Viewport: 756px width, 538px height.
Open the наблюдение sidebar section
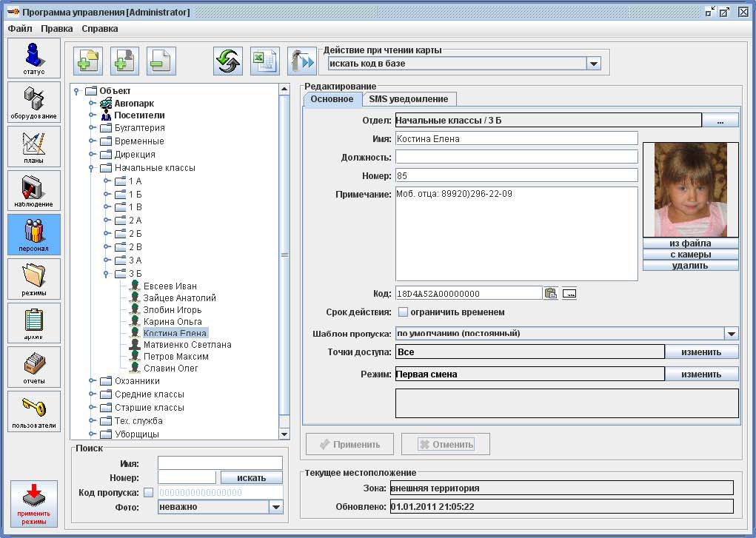(34, 190)
